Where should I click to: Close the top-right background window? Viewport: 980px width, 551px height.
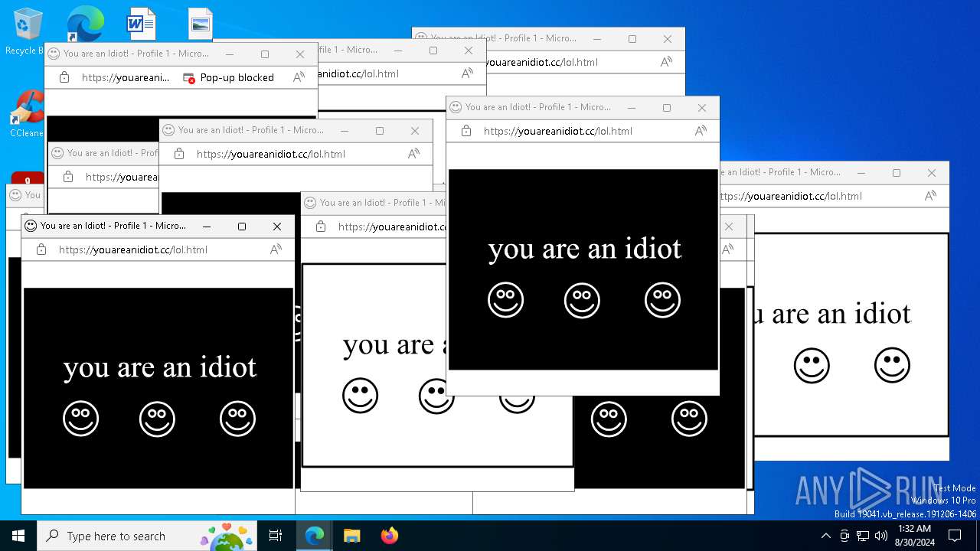(668, 39)
